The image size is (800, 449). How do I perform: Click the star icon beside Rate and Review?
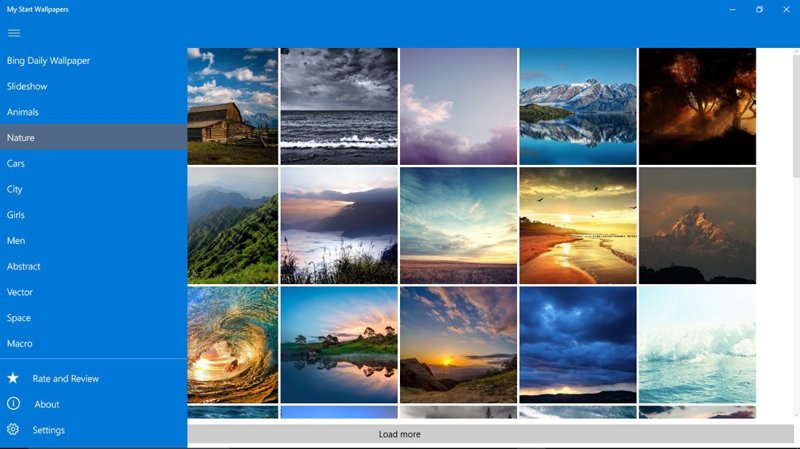pyautogui.click(x=13, y=378)
